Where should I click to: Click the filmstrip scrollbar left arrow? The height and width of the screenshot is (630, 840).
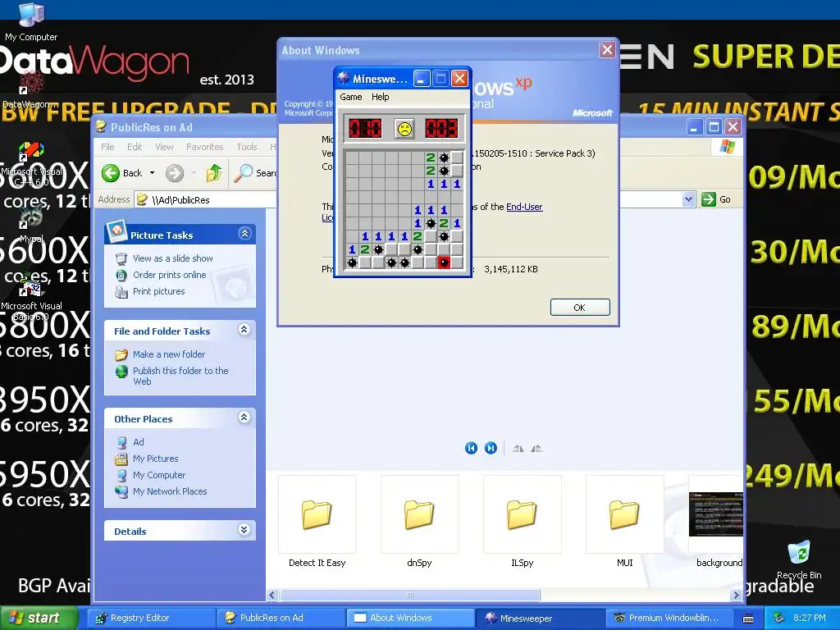click(x=272, y=596)
